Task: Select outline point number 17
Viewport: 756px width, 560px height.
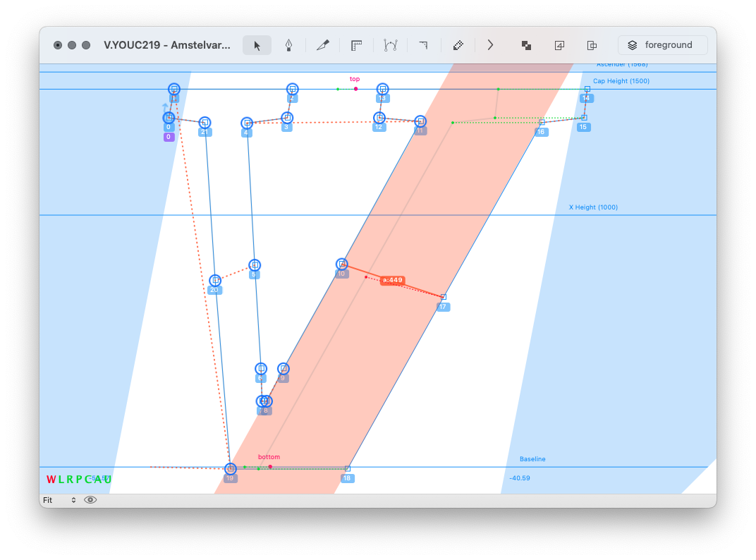Action: pos(443,297)
